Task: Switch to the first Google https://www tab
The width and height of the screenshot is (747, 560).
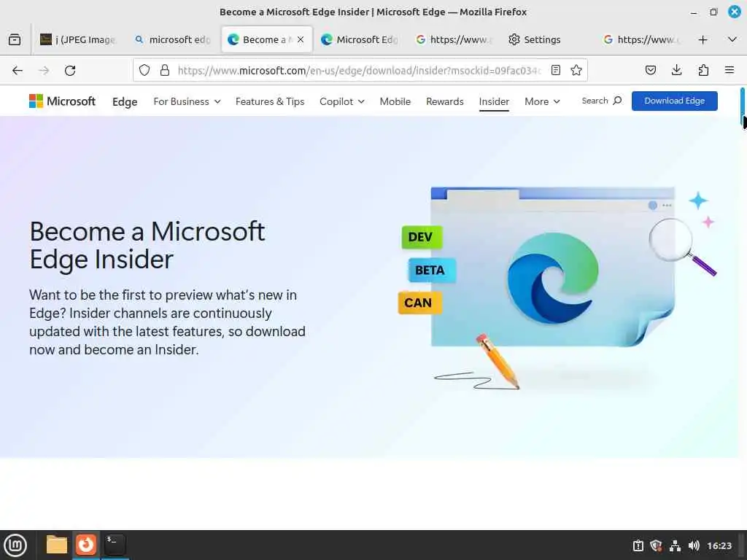Action: (x=454, y=39)
